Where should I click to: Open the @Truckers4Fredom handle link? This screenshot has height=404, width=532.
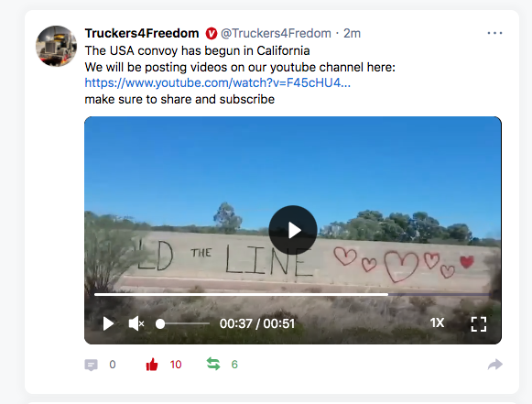pos(276,33)
